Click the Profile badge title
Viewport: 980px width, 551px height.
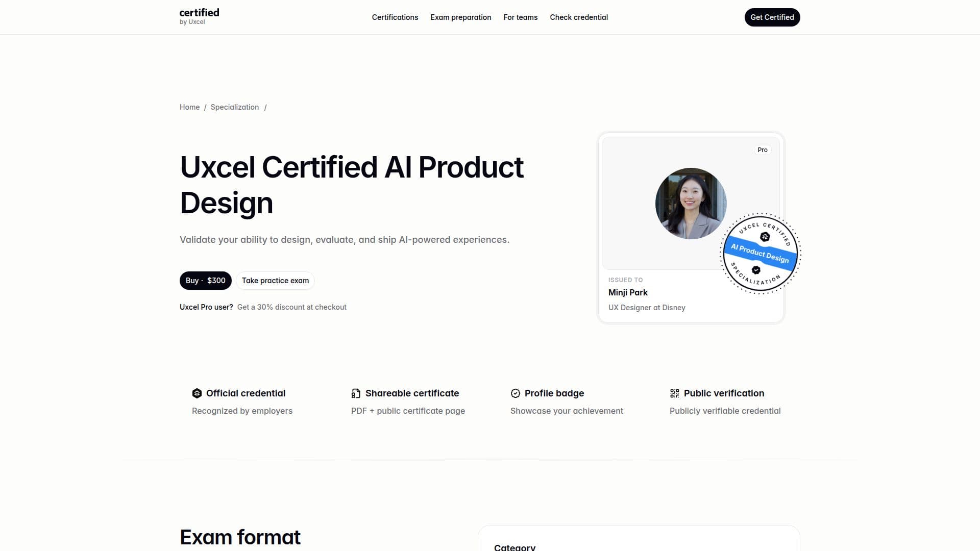554,393
